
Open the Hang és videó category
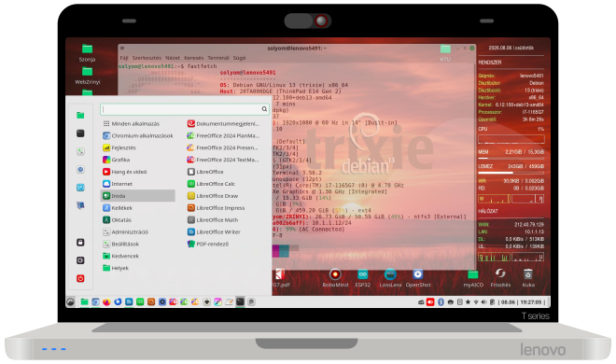tap(124, 172)
